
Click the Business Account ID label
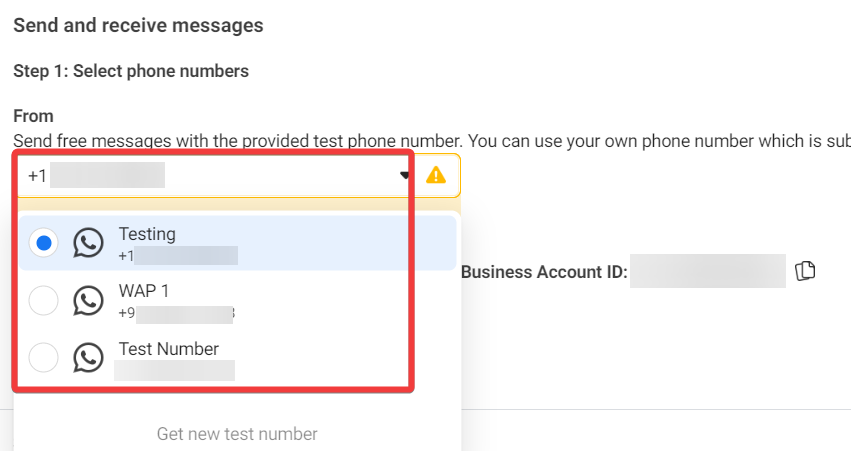544,271
